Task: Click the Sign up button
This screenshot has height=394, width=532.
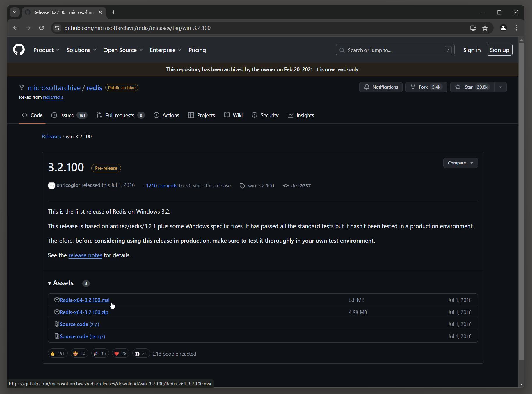Action: click(499, 50)
